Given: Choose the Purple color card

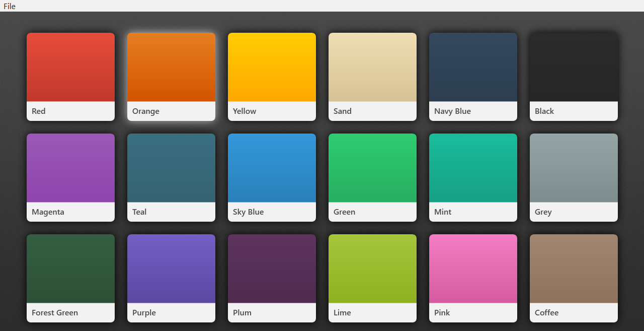Looking at the screenshot, I should (x=171, y=278).
